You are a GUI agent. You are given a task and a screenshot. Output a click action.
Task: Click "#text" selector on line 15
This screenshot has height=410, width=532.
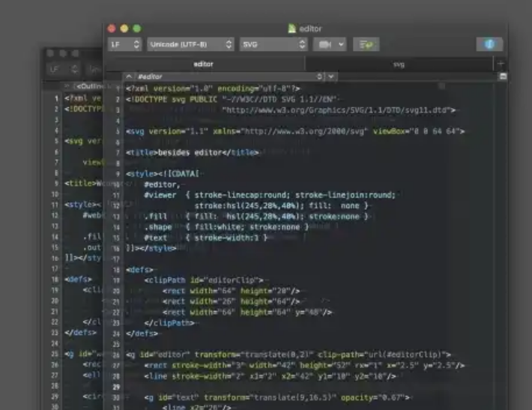(156, 238)
